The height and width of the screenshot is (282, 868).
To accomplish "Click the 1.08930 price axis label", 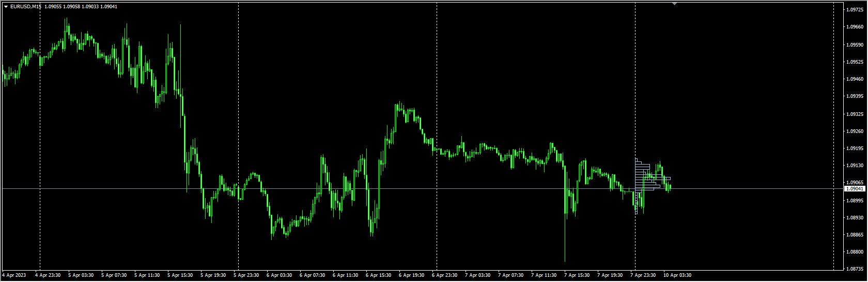I will pos(856,217).
